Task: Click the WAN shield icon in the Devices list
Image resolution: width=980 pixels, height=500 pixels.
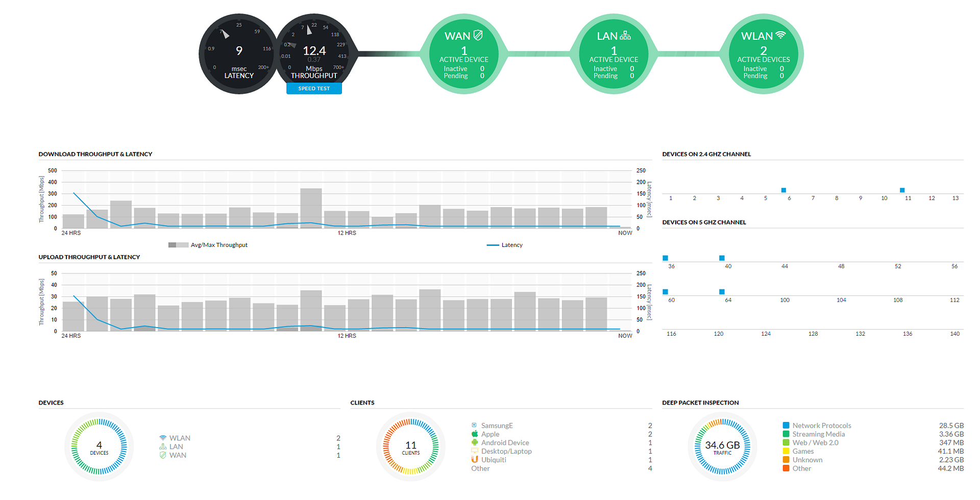Action: pyautogui.click(x=163, y=455)
